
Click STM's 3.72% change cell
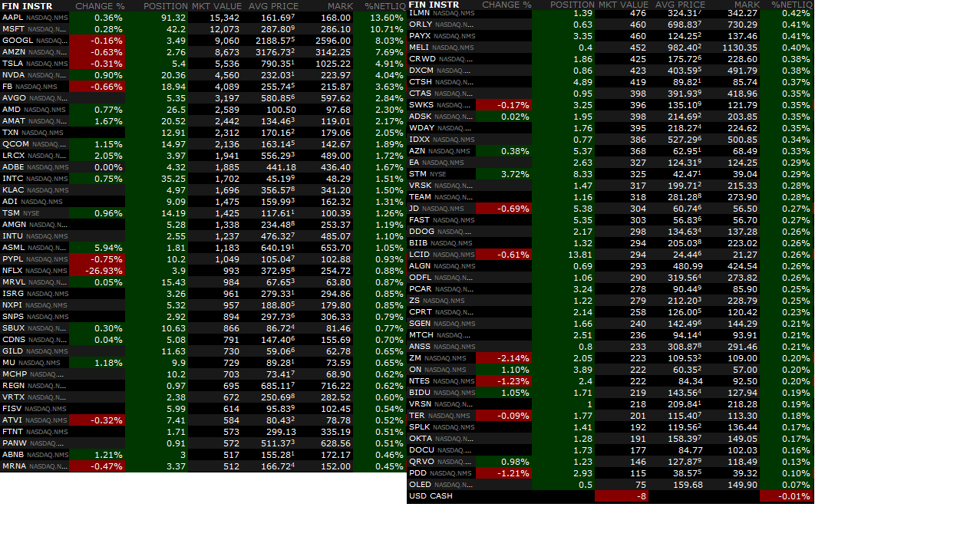(x=503, y=173)
